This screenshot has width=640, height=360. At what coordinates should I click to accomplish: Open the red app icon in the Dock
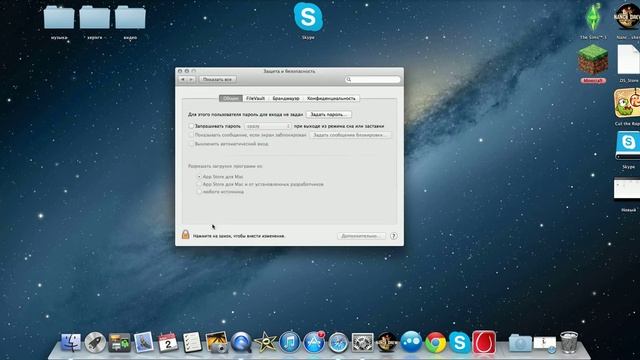484,342
